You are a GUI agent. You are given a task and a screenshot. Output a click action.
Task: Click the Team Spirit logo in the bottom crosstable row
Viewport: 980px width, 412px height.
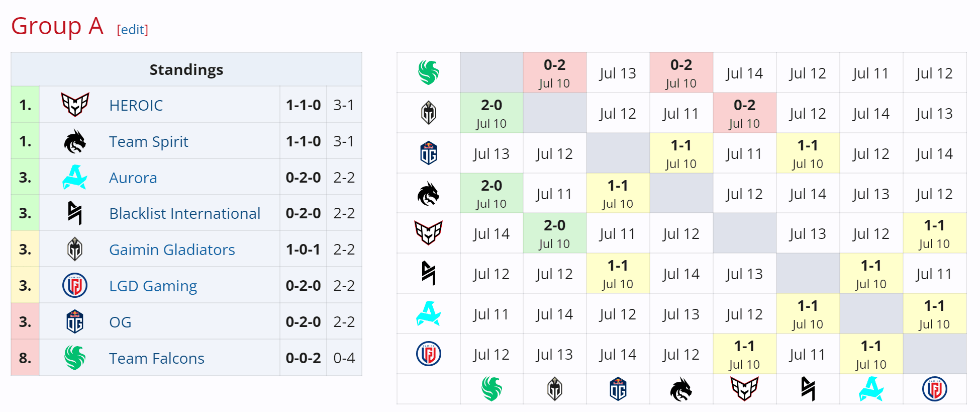[681, 389]
